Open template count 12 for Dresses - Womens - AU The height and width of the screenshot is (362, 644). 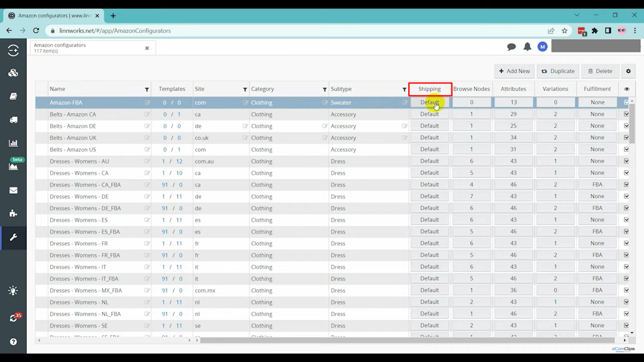pyautogui.click(x=179, y=161)
